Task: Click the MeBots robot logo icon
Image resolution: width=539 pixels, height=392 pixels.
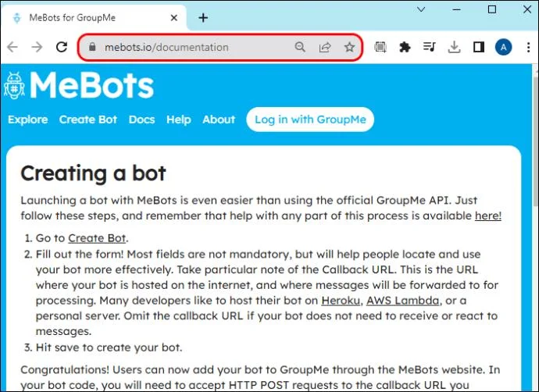Action: click(x=14, y=86)
